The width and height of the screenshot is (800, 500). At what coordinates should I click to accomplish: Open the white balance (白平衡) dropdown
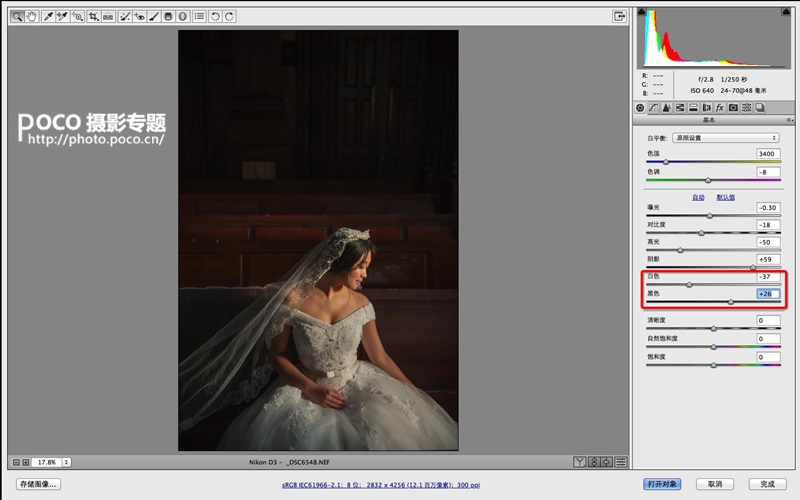click(726, 138)
